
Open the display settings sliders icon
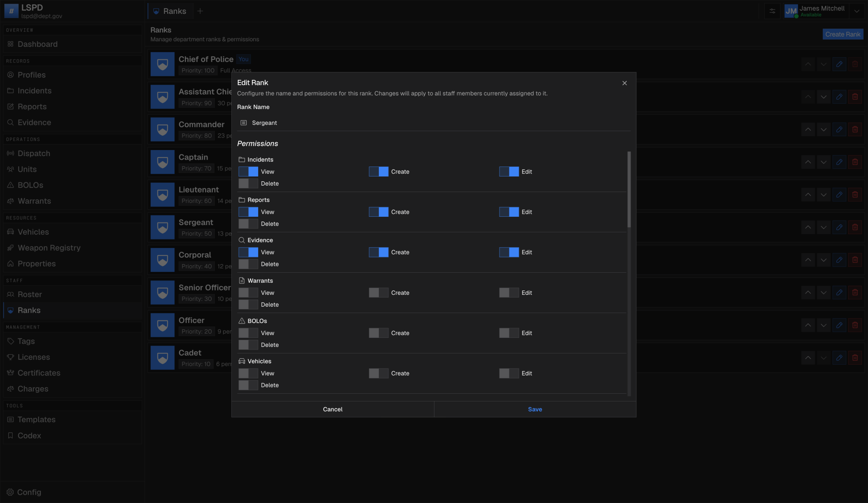[x=773, y=11]
